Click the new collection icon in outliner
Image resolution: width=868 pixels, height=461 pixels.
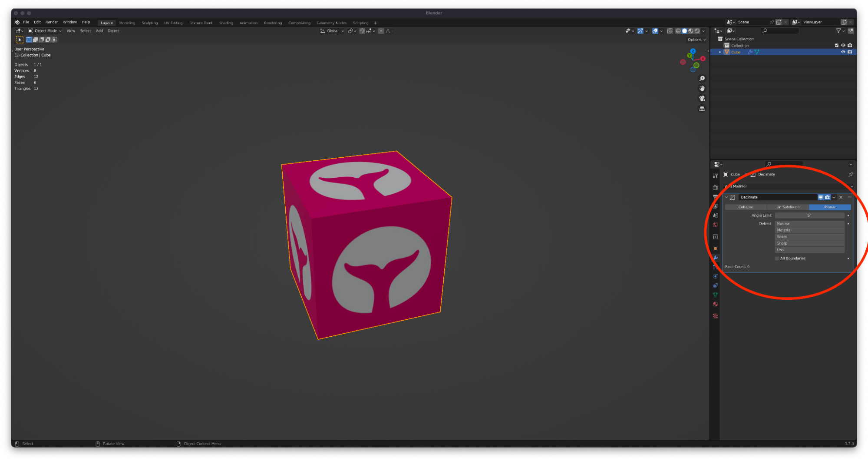(851, 31)
